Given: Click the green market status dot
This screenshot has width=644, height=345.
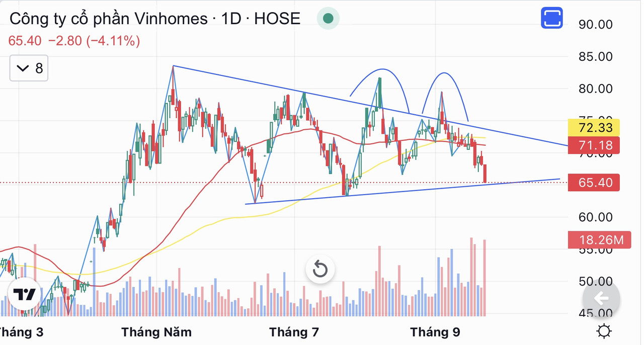Looking at the screenshot, I should [x=328, y=19].
